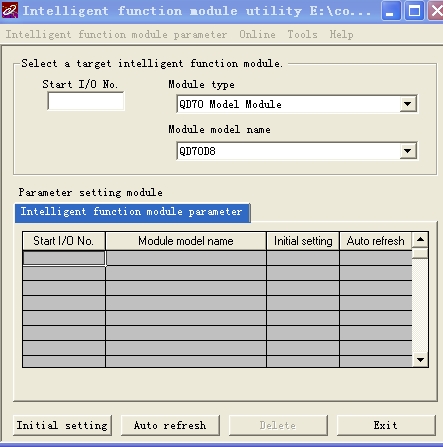Expand the Module type dropdown arrow
443x447 pixels.
click(408, 104)
